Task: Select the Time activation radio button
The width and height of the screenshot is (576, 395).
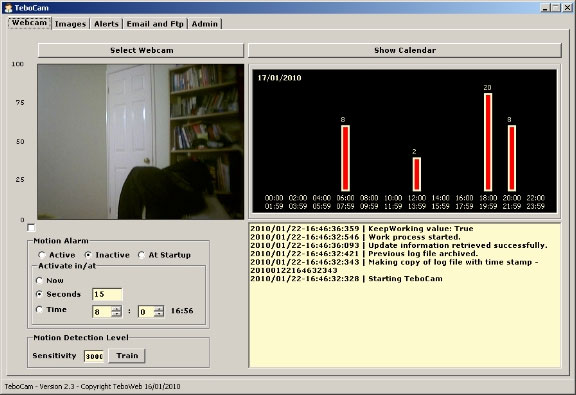Action: click(51, 309)
